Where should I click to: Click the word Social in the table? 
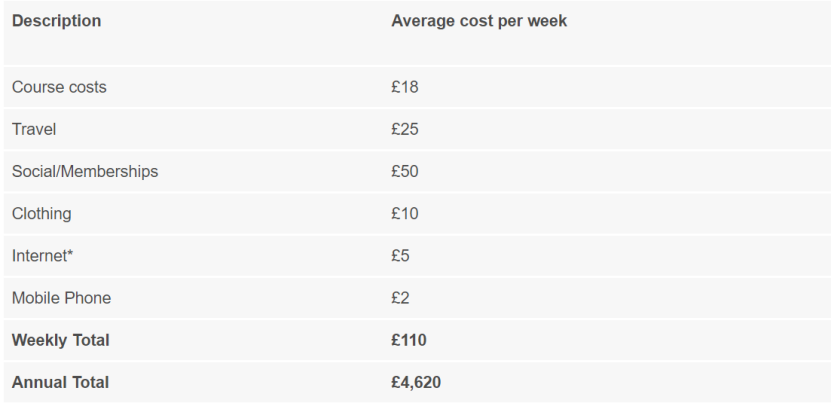point(34,171)
